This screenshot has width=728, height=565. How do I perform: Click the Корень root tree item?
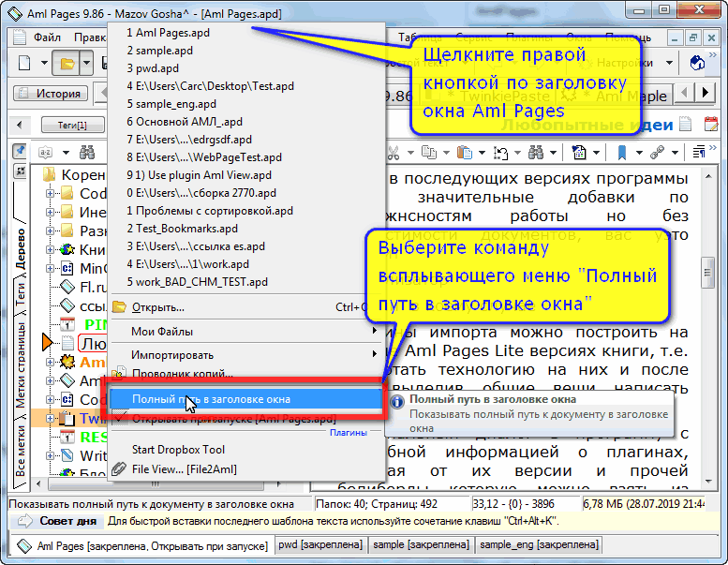tap(74, 174)
